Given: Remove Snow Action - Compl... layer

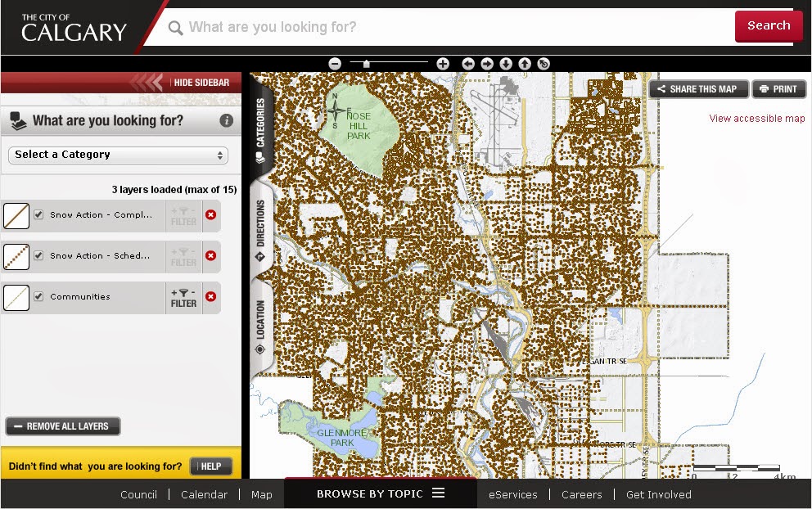Looking at the screenshot, I should tap(210, 214).
